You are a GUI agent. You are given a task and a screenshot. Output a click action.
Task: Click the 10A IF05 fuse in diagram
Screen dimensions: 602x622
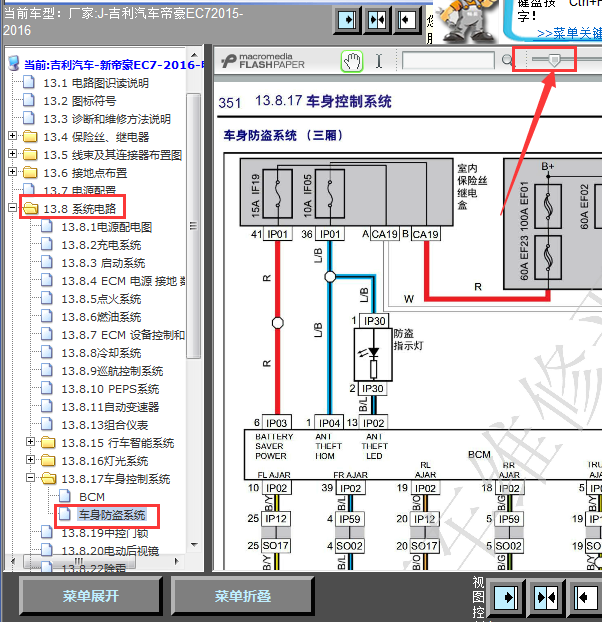click(x=330, y=194)
